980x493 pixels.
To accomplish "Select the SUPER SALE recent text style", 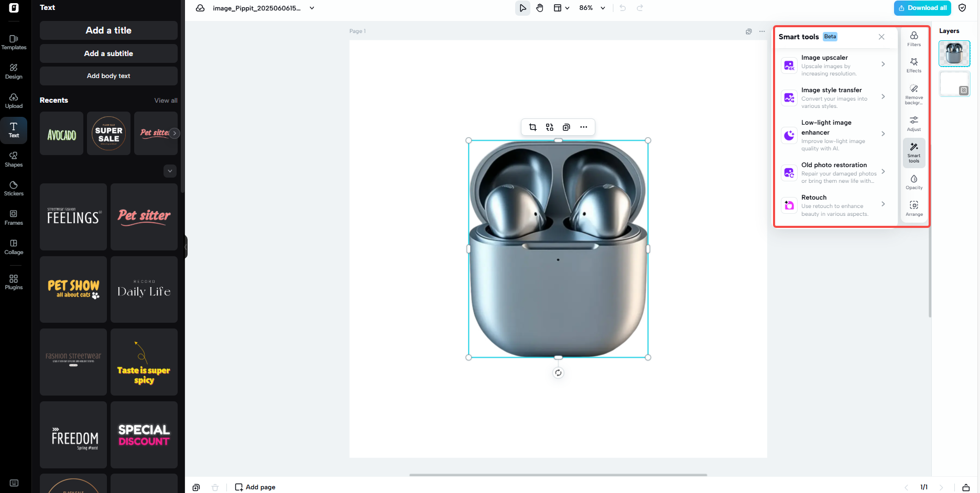I will tap(109, 134).
